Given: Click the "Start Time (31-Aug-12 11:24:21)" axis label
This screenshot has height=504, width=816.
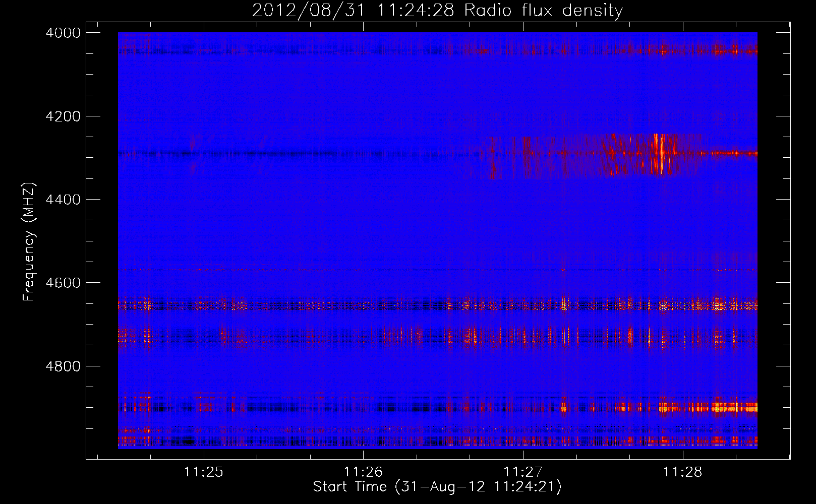Looking at the screenshot, I should click(437, 487).
